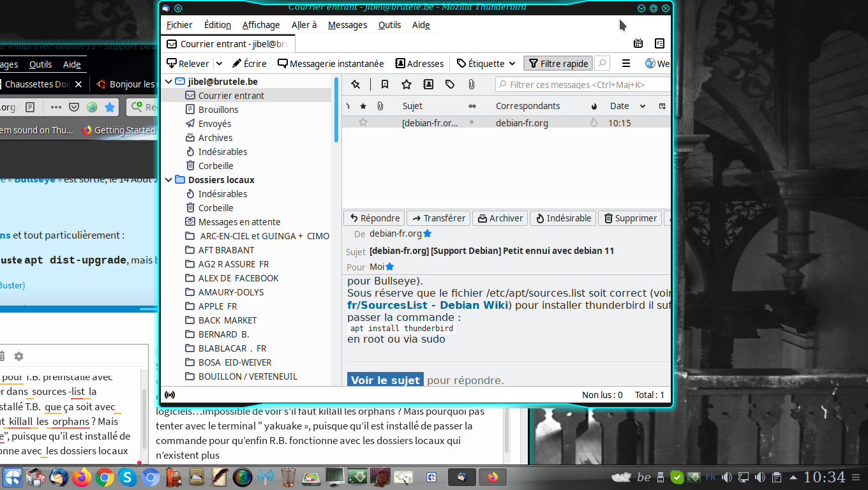
Task: Select the 10:15 debian-fr.org message
Action: pyautogui.click(x=506, y=122)
